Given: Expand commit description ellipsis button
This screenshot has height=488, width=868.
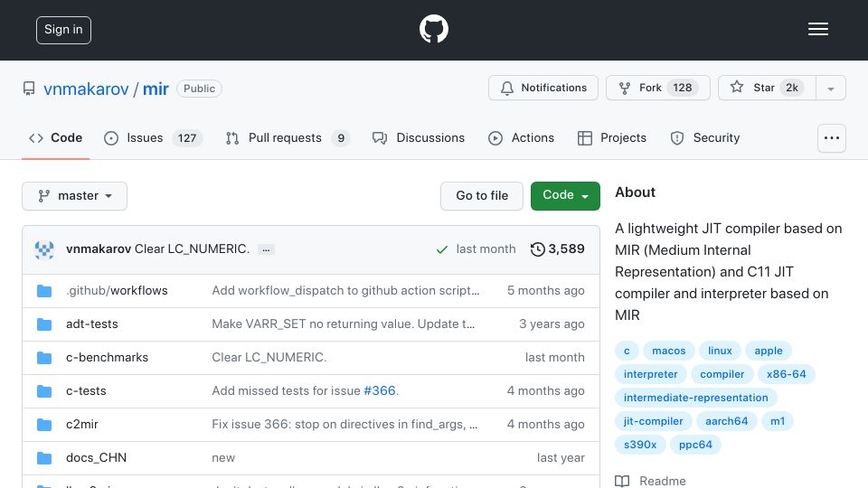Looking at the screenshot, I should pos(266,249).
